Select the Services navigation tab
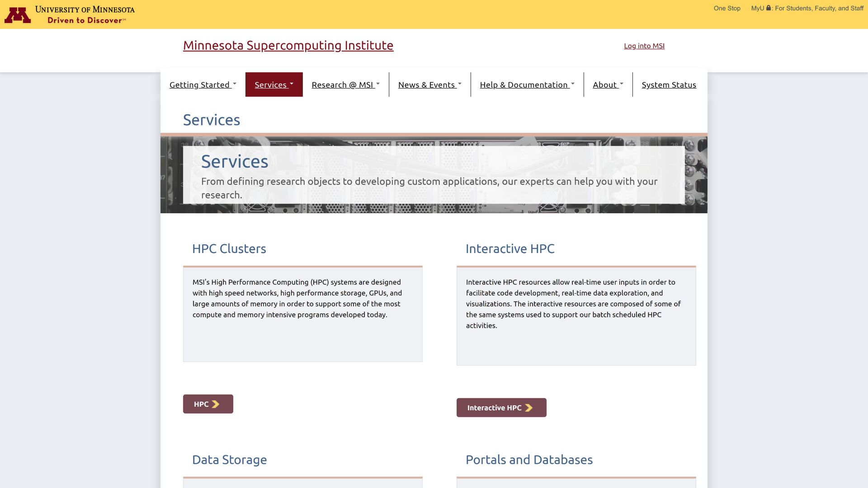Viewport: 868px width, 488px height. (274, 84)
